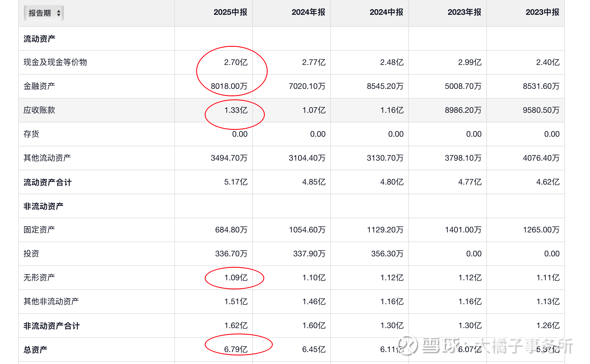Image resolution: width=590 pixels, height=364 pixels.
Task: Select the 2024年报 column header
Action: tap(308, 12)
